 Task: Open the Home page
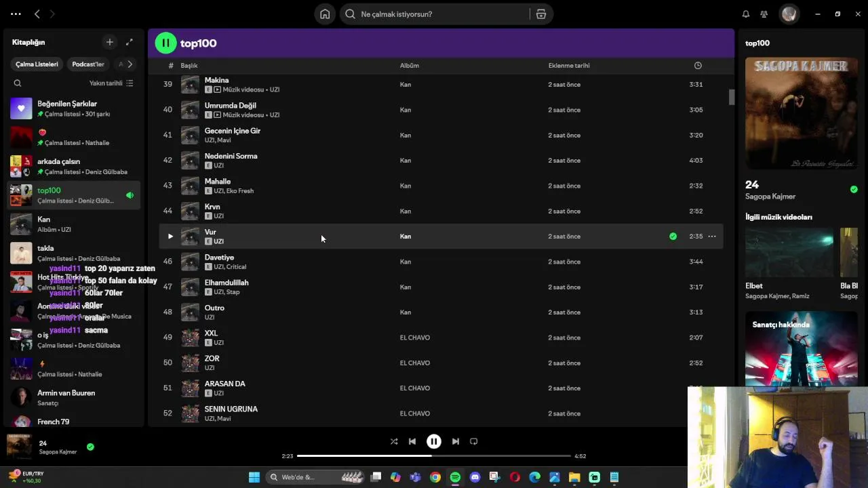point(325,14)
